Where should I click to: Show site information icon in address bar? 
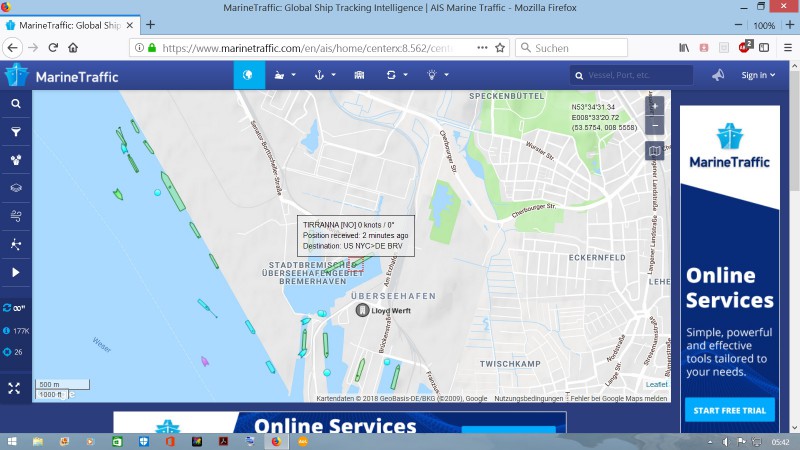pyautogui.click(x=139, y=48)
